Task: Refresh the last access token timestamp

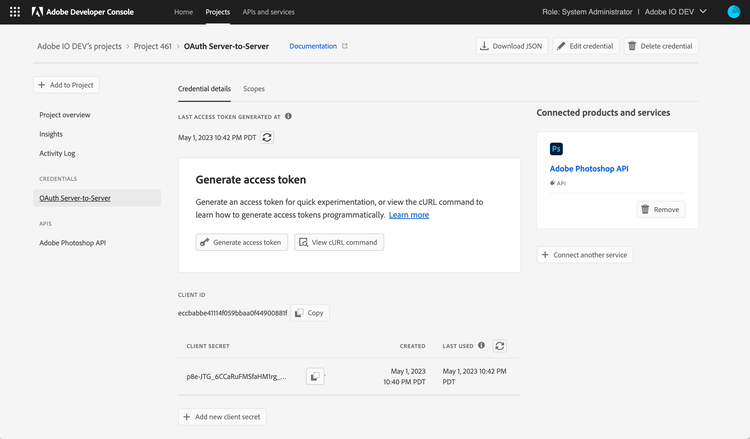Action: 267,137
